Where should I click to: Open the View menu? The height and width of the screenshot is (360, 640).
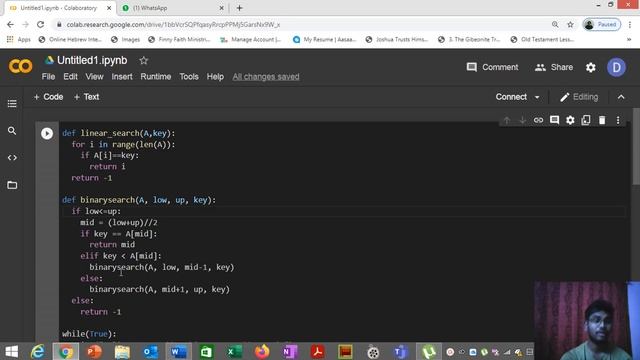pos(94,77)
